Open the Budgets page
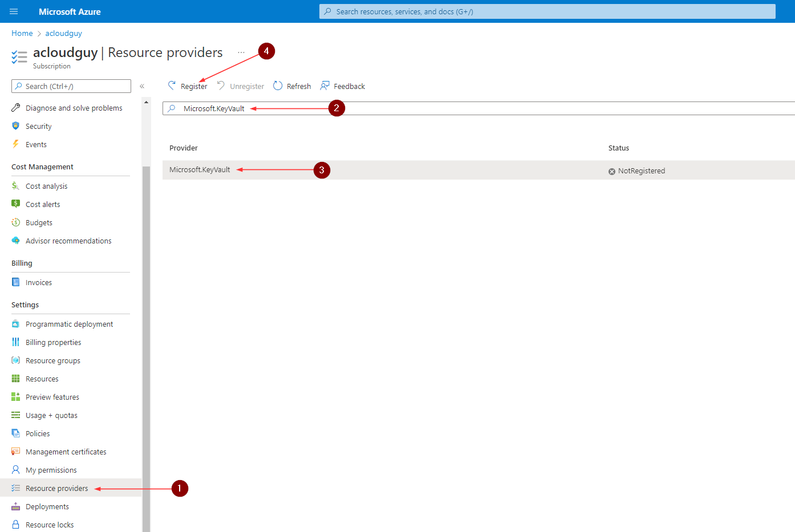 click(39, 222)
